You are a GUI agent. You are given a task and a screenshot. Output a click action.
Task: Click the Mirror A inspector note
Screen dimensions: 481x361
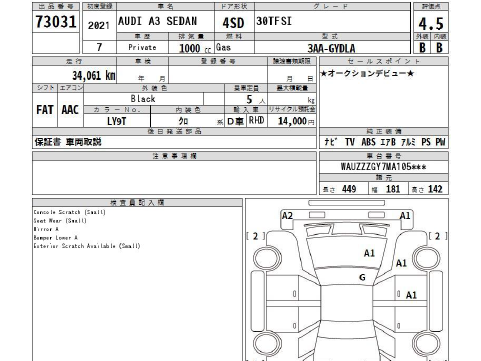pos(46,229)
